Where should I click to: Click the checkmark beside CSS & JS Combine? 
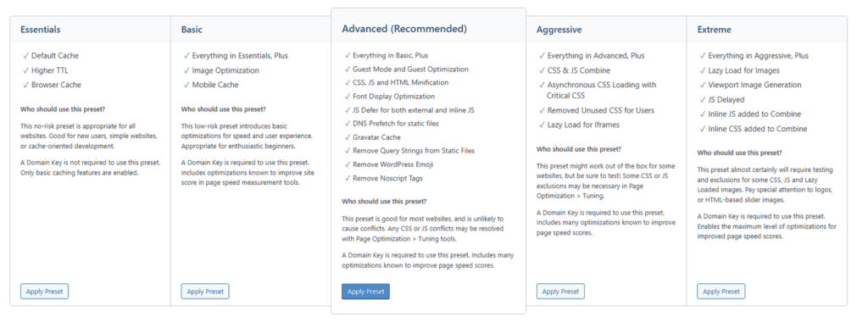pos(542,70)
